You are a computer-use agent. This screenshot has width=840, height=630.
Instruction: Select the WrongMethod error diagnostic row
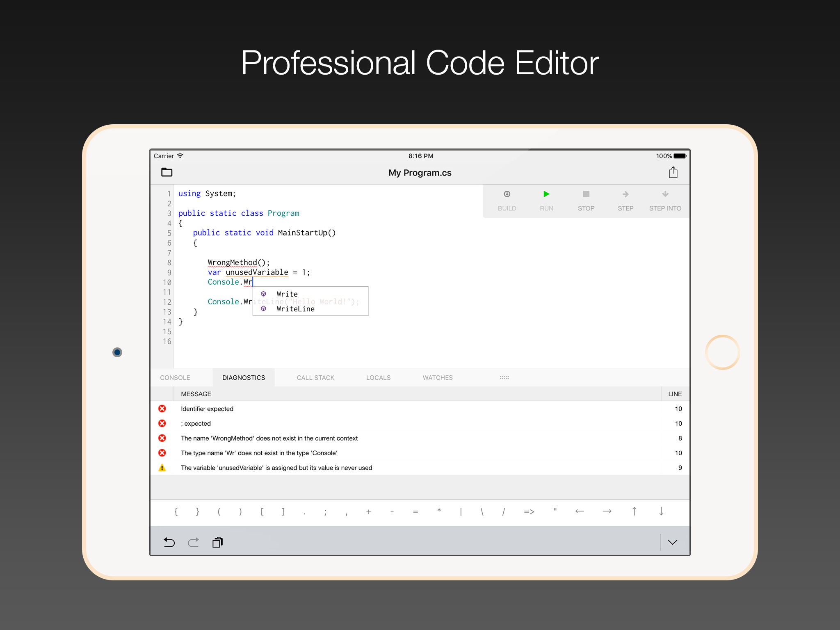(x=269, y=438)
